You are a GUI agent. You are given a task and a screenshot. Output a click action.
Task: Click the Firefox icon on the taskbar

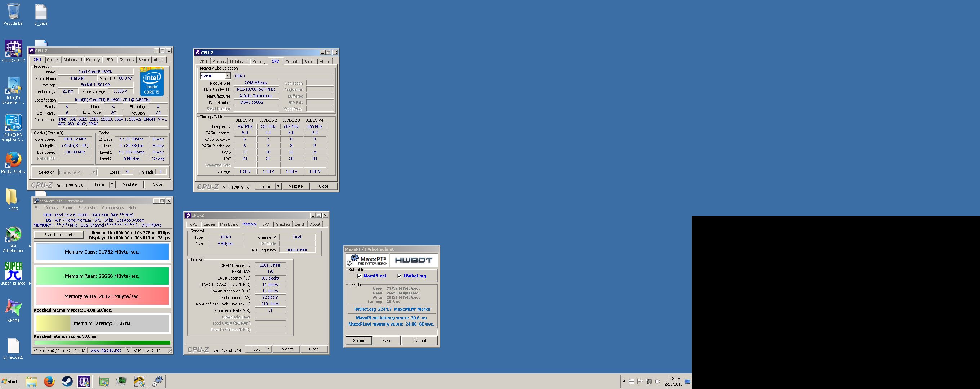coord(49,381)
